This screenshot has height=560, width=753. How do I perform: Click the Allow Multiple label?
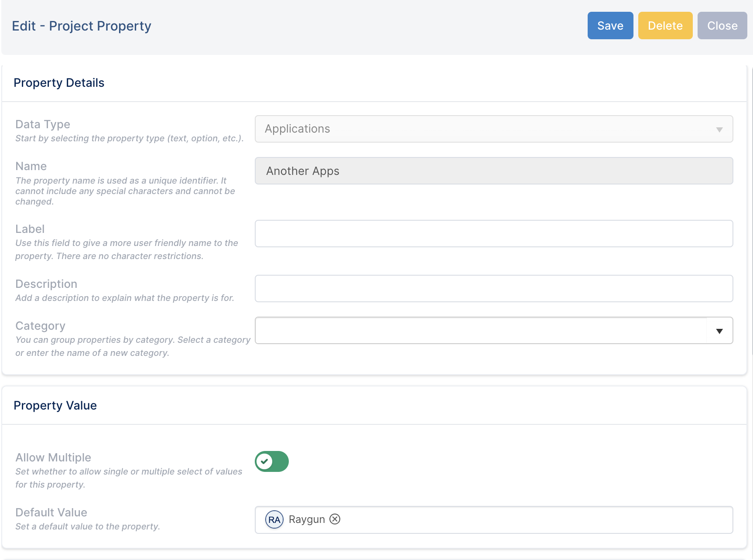tap(53, 458)
